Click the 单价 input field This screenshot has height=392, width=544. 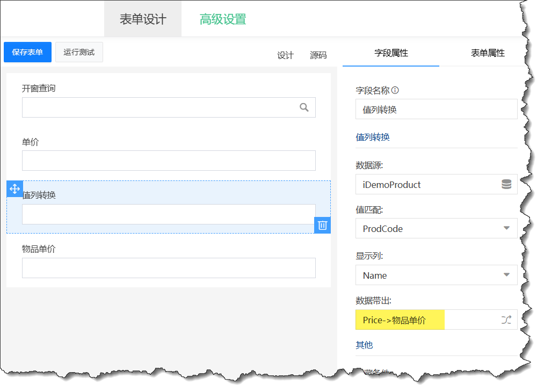pos(169,161)
